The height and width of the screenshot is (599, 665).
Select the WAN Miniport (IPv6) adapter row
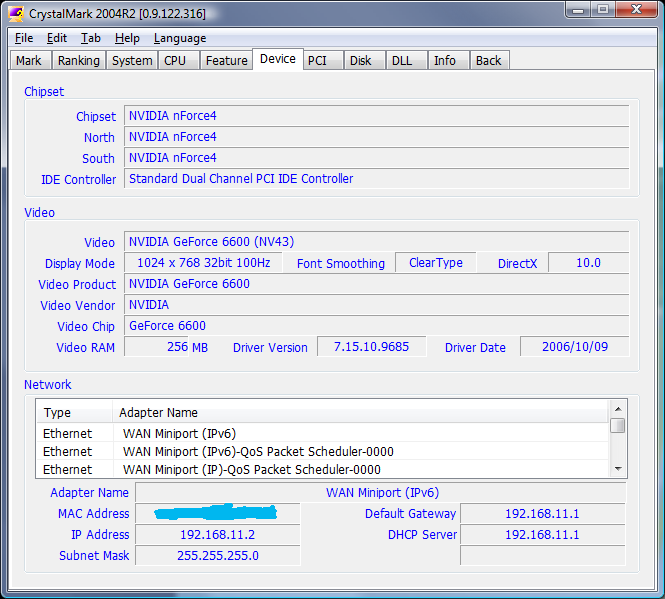322,434
